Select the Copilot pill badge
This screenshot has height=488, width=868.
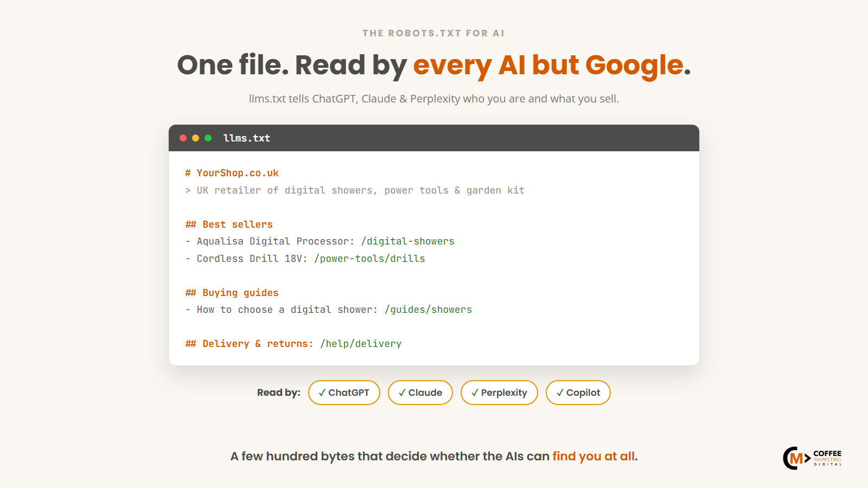point(578,393)
